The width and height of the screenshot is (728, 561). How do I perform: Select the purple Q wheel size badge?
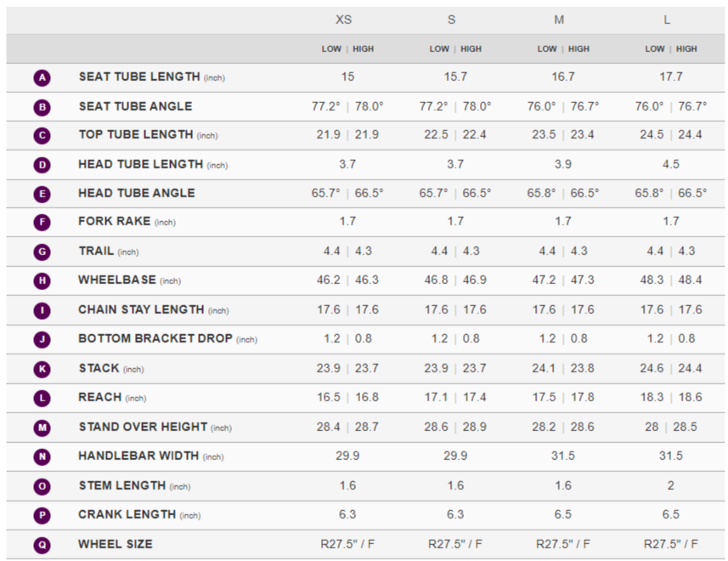coord(42,544)
